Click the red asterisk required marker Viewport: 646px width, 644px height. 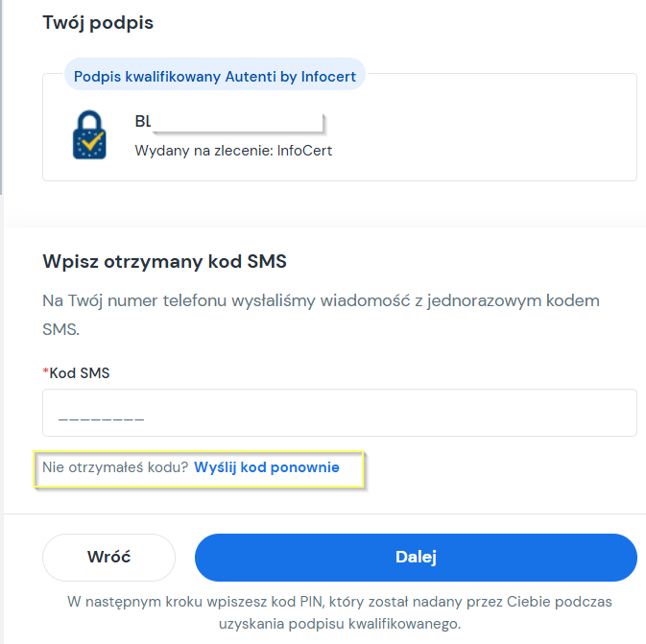point(46,371)
